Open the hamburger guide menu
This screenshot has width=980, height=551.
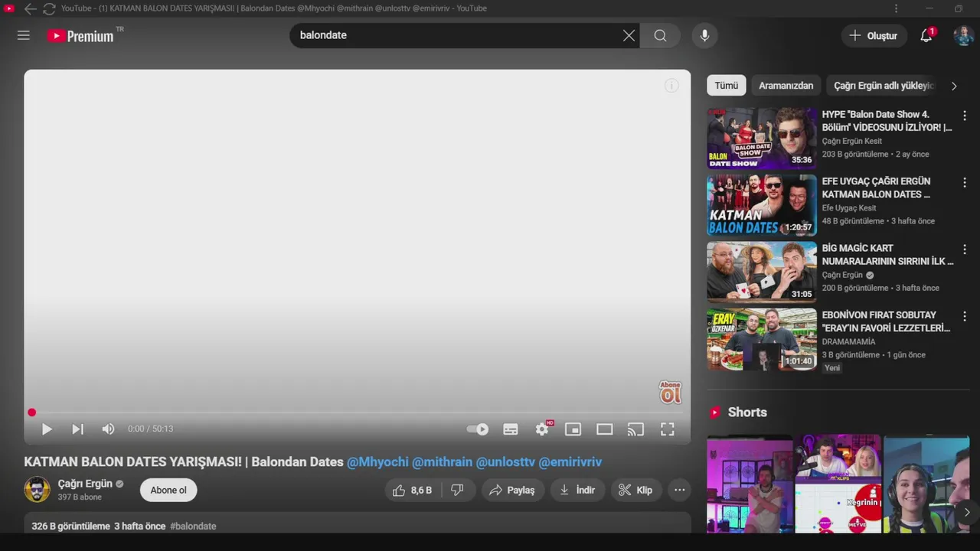point(24,35)
